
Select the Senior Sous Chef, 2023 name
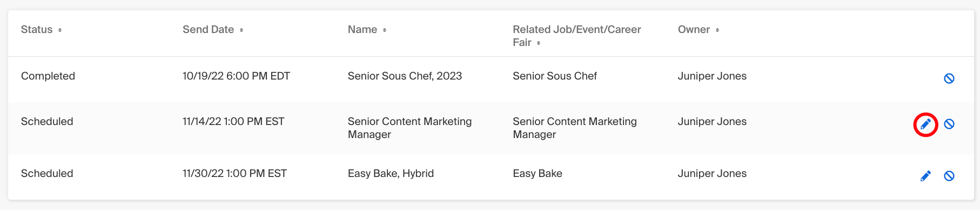405,76
